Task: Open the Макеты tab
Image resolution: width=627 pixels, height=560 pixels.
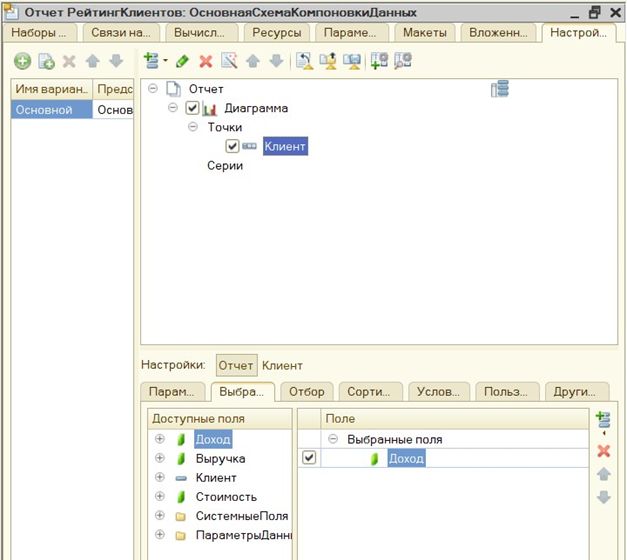Action: point(425,33)
